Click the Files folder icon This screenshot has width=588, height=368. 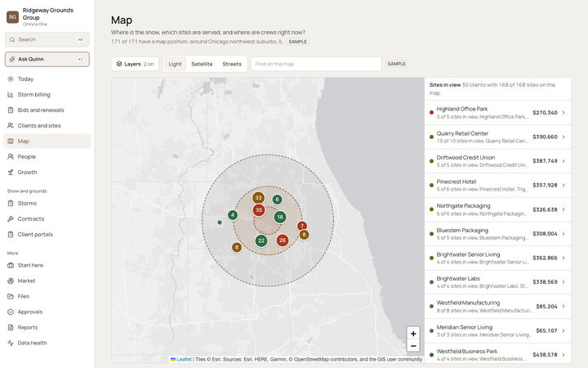pyautogui.click(x=11, y=296)
